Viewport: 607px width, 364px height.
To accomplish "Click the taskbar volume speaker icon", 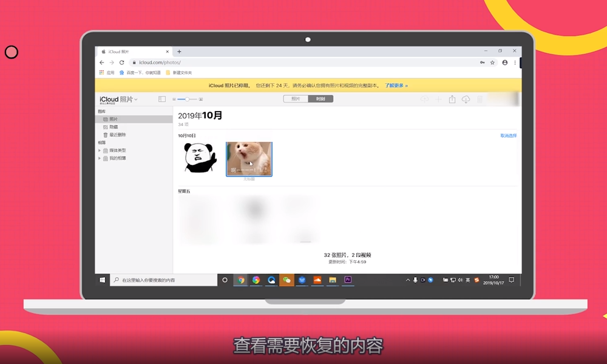I will tap(460, 280).
